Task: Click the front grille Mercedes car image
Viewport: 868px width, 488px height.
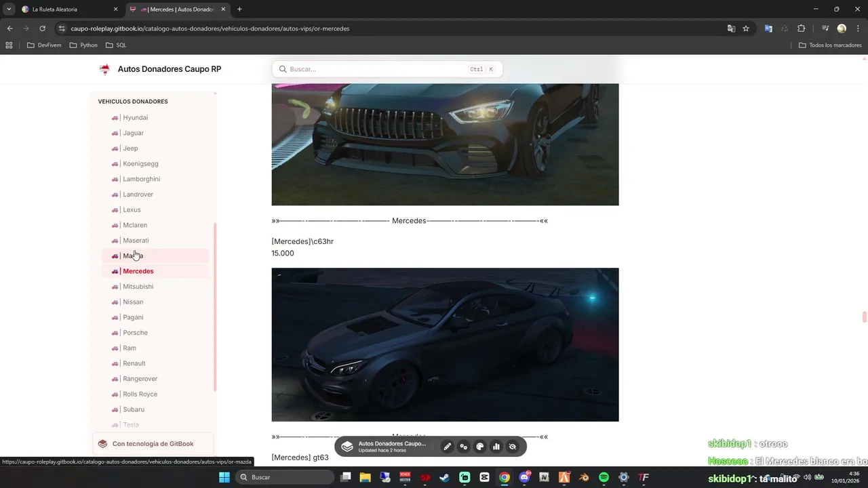Action: 445,144
